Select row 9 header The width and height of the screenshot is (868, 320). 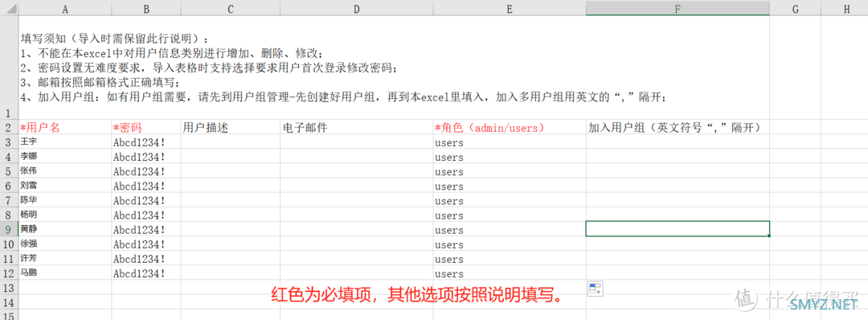click(x=9, y=229)
